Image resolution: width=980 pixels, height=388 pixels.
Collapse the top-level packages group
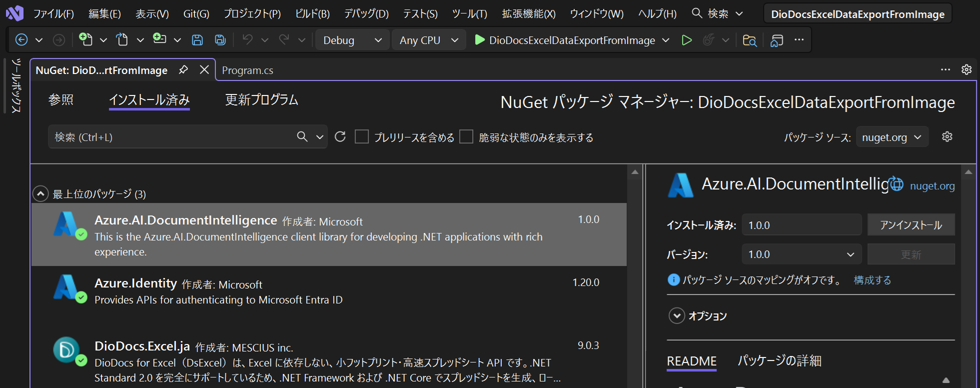point(40,194)
